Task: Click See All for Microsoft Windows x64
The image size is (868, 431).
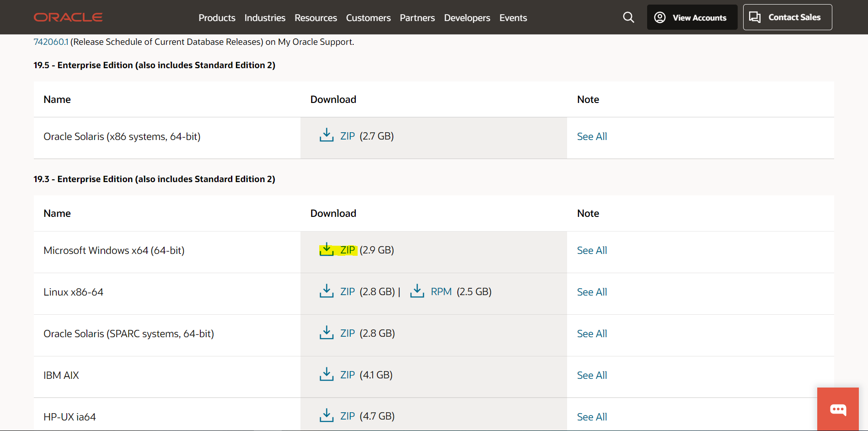Action: click(x=592, y=250)
